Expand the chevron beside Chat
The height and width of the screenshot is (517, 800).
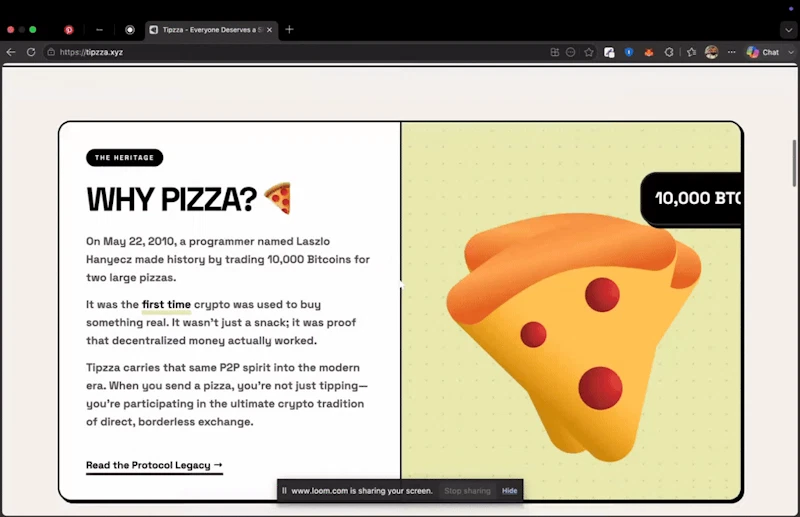click(x=791, y=52)
